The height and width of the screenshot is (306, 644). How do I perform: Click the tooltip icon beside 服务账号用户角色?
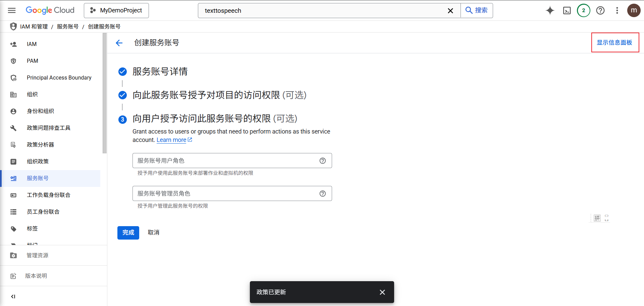[322, 161]
